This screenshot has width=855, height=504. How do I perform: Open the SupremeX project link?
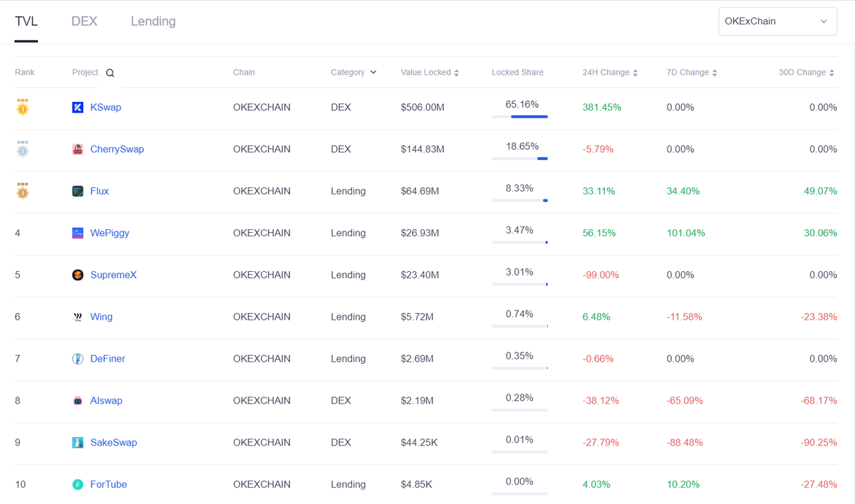pos(113,275)
